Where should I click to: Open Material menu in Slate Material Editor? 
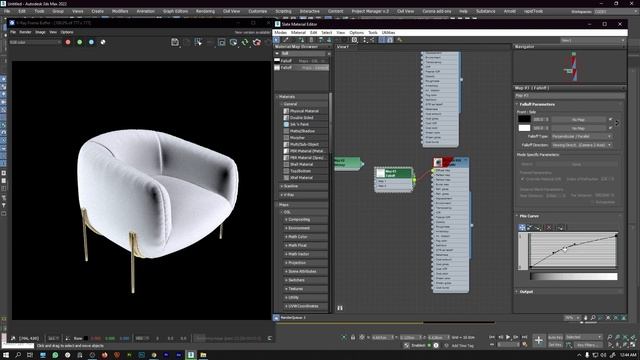(298, 32)
